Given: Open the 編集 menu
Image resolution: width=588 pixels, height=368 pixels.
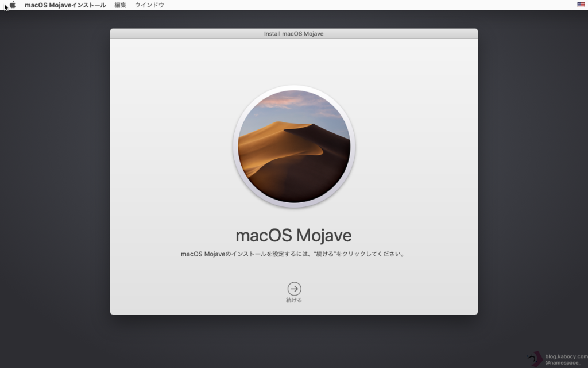Looking at the screenshot, I should point(120,5).
